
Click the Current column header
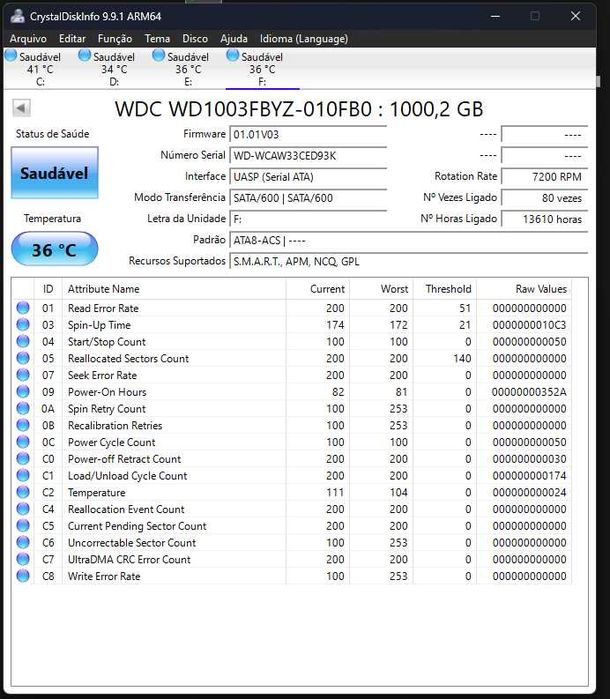point(317,289)
